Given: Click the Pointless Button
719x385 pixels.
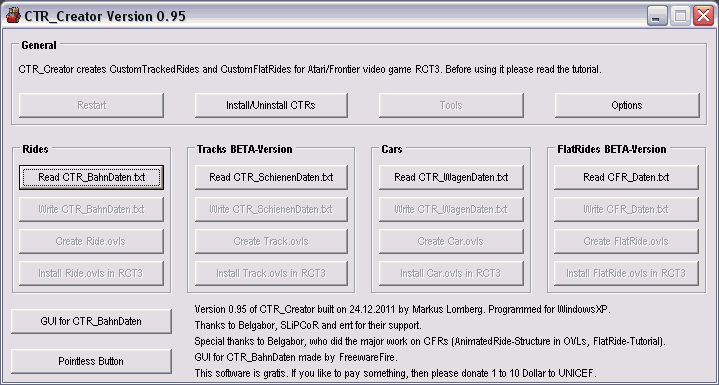Looking at the screenshot, I should 91,361.
